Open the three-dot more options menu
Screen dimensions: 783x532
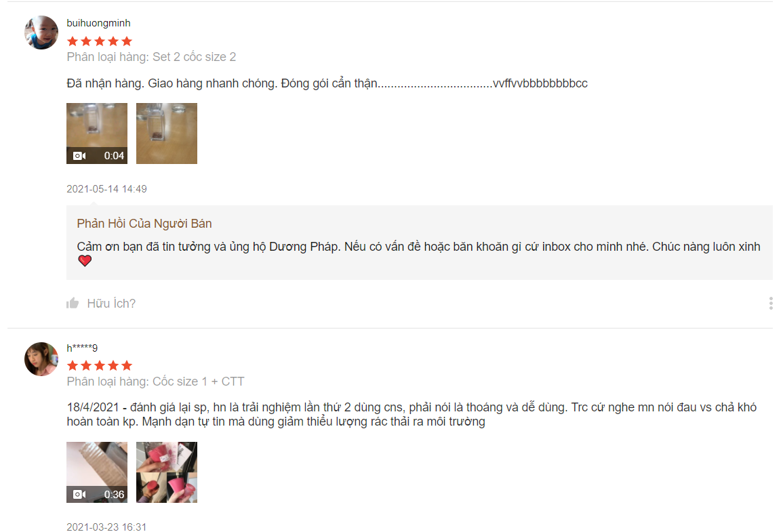pyautogui.click(x=771, y=303)
